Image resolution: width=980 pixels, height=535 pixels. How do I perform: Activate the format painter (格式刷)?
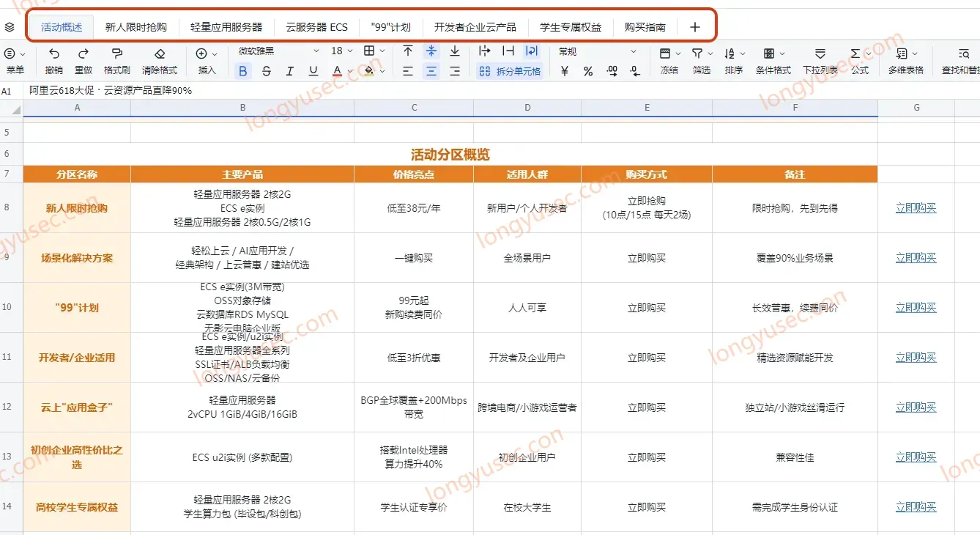click(116, 60)
